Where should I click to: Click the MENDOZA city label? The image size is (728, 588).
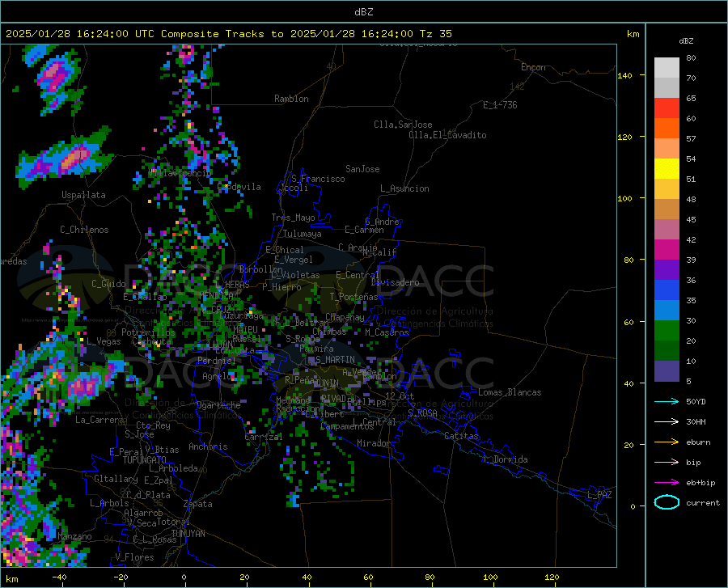(x=216, y=295)
